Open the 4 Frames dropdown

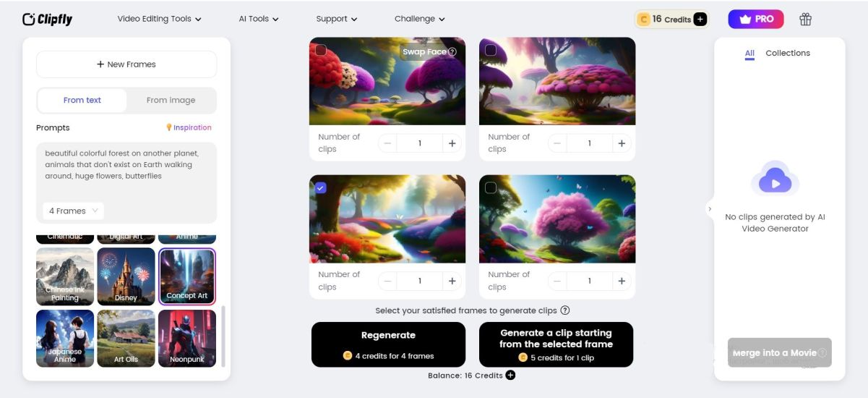[x=73, y=211]
